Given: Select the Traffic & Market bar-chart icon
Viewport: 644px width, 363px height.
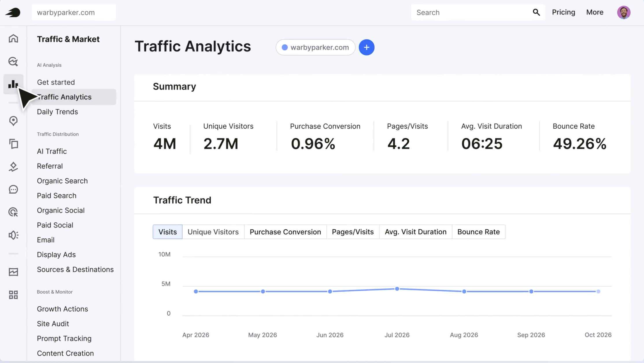Looking at the screenshot, I should [x=13, y=84].
